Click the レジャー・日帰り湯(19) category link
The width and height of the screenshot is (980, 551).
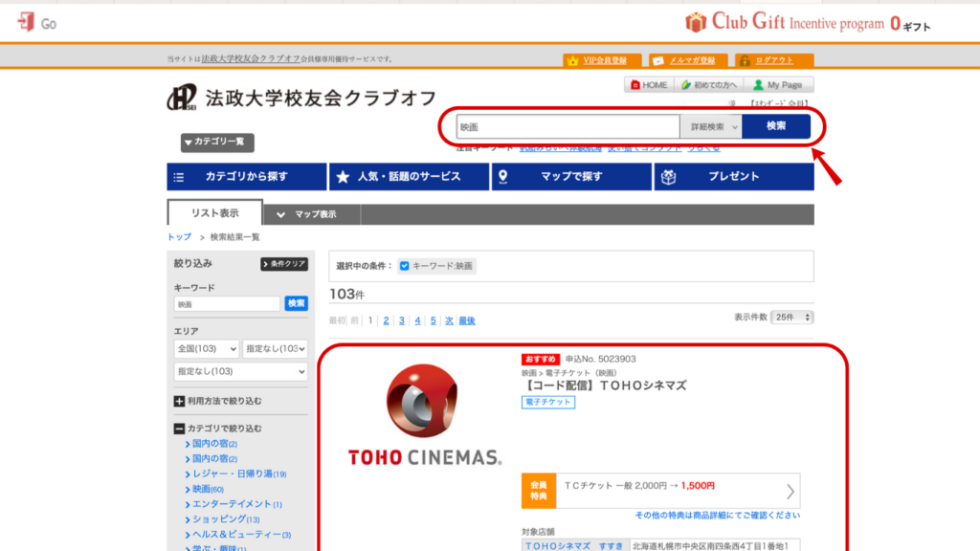(239, 474)
